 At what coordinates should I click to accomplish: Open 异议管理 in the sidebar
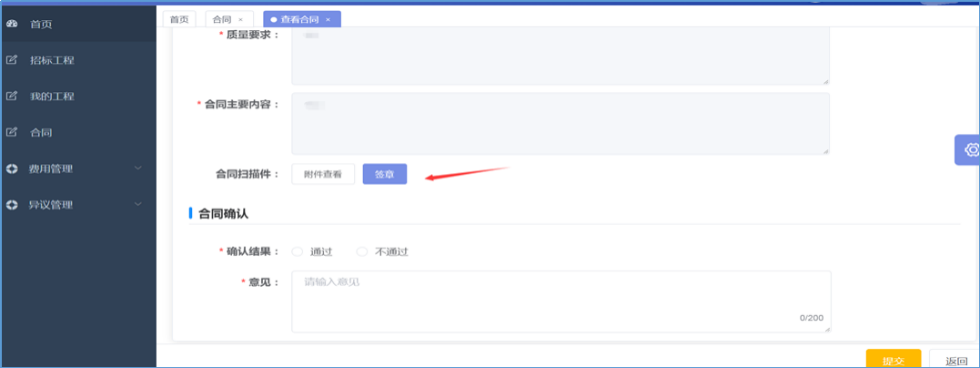coord(78,205)
